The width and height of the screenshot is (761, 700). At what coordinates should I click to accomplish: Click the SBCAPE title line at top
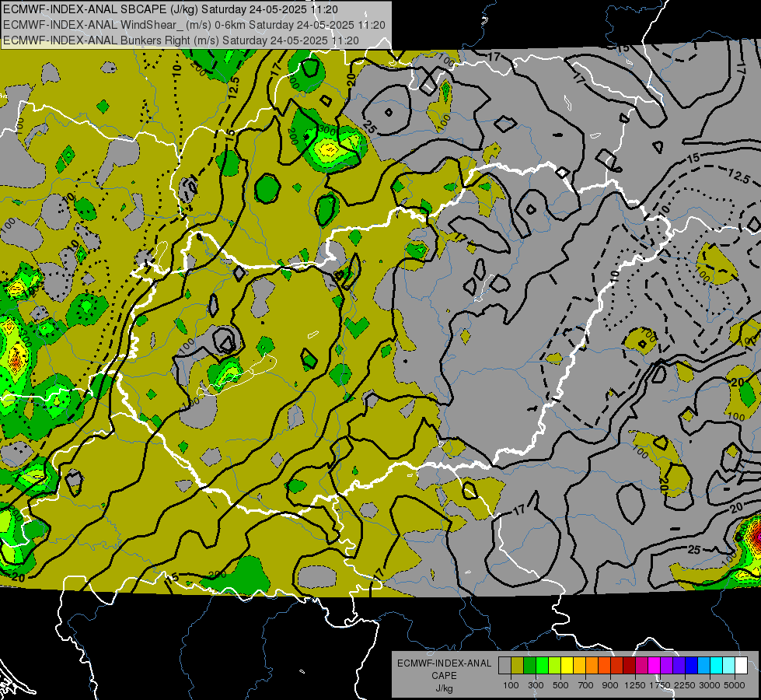tap(170, 9)
